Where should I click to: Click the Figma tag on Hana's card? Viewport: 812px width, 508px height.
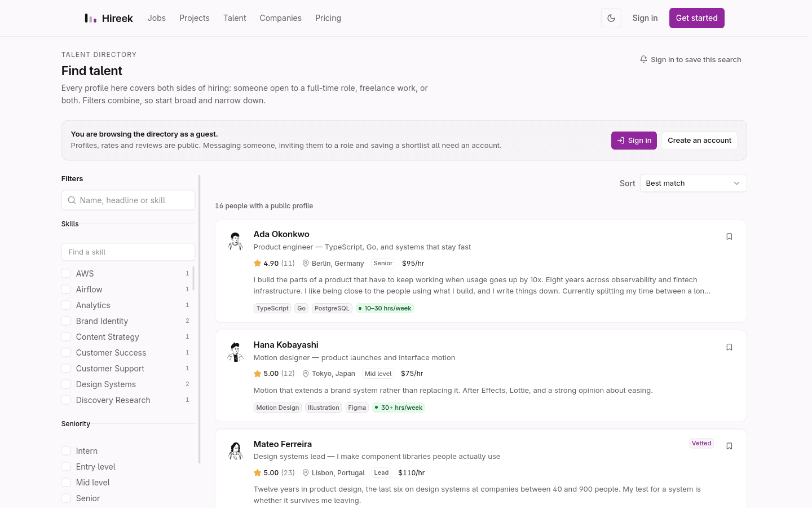[357, 408]
